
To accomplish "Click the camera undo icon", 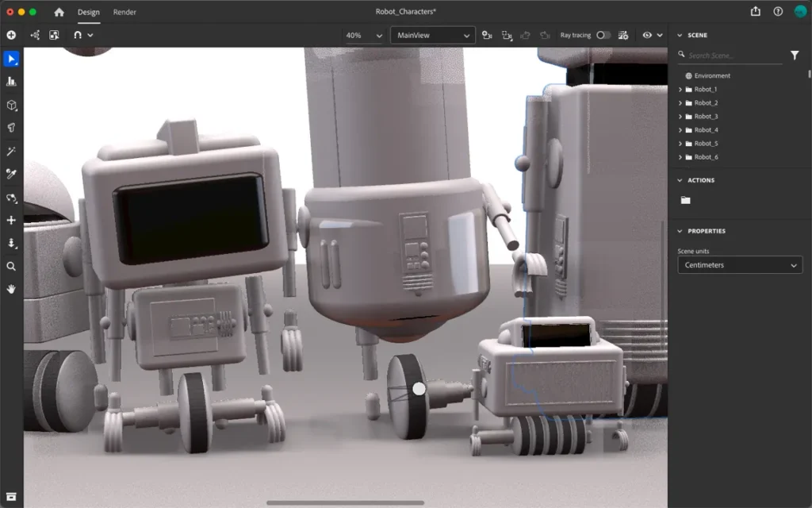I will point(525,35).
